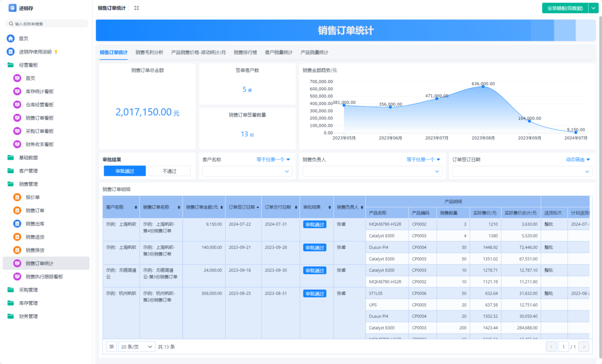Click the 动态筛选 link for signing date
The width and height of the screenshot is (602, 364).
coord(578,159)
